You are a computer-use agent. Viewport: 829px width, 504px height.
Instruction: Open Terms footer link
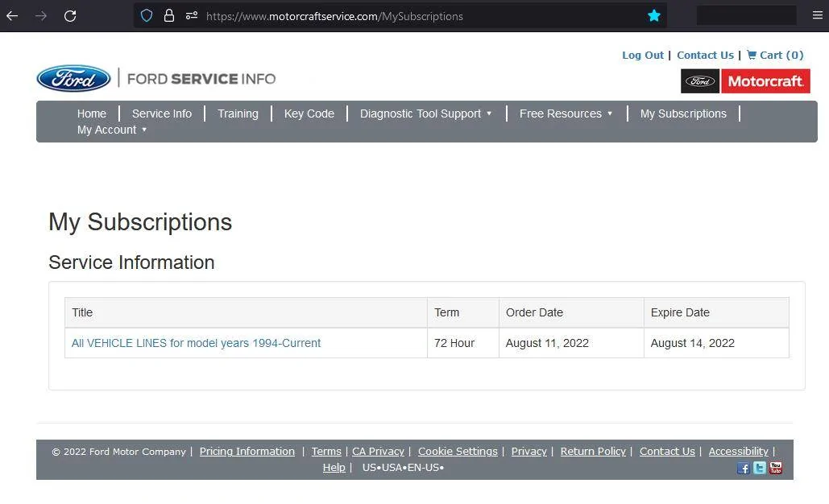click(326, 451)
